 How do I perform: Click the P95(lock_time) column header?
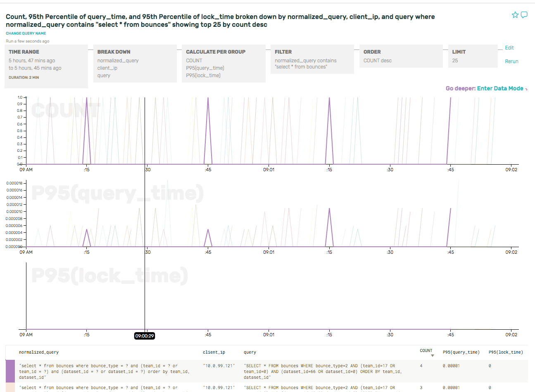(505, 352)
